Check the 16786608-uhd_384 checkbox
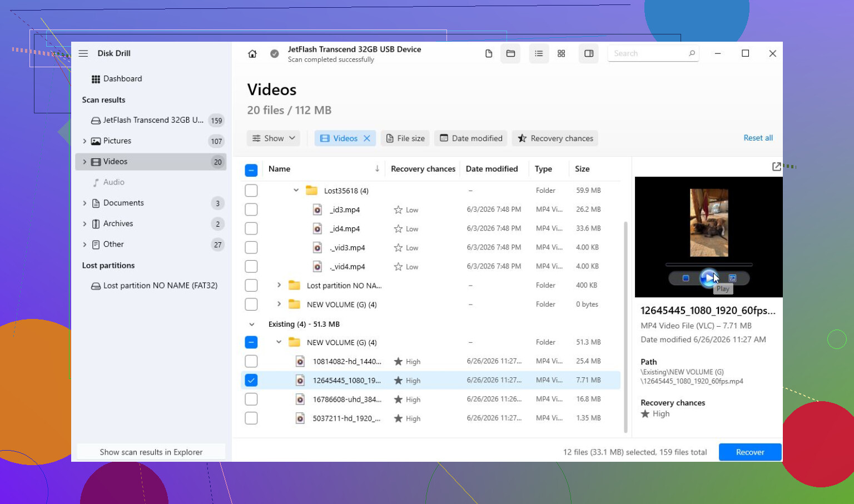854x504 pixels. click(251, 399)
